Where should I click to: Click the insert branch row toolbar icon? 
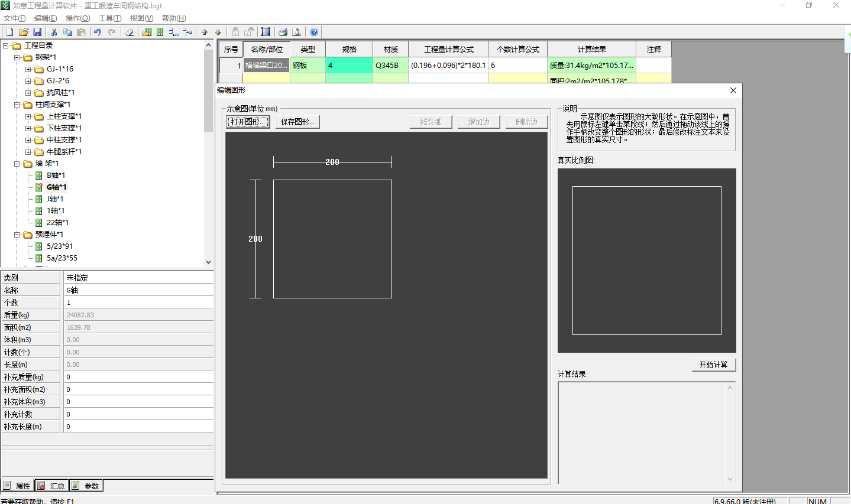[x=187, y=32]
